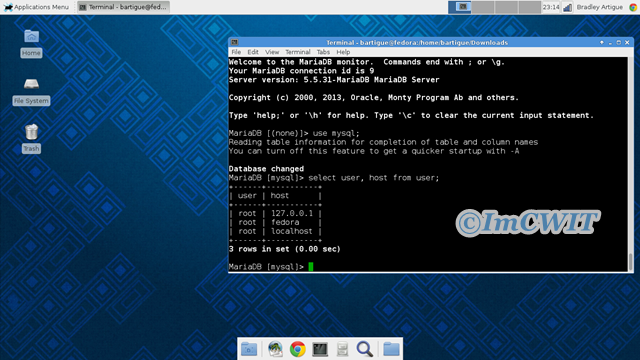Open the Applications Menu
640x360 pixels.
tap(36, 7)
